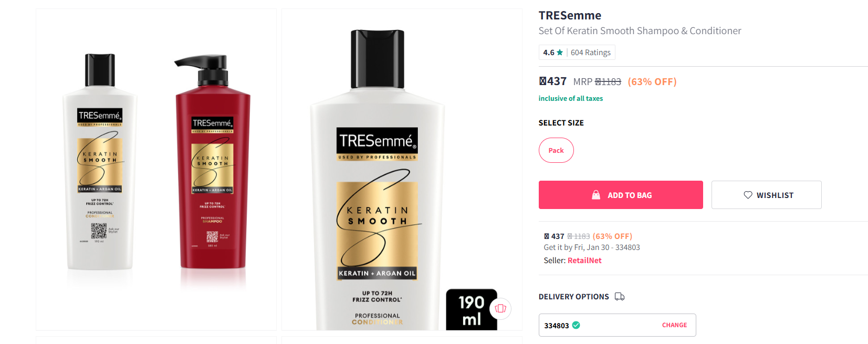The height and width of the screenshot is (344, 868).
Task: Click the TRESemme brand title
Action: pos(570,15)
